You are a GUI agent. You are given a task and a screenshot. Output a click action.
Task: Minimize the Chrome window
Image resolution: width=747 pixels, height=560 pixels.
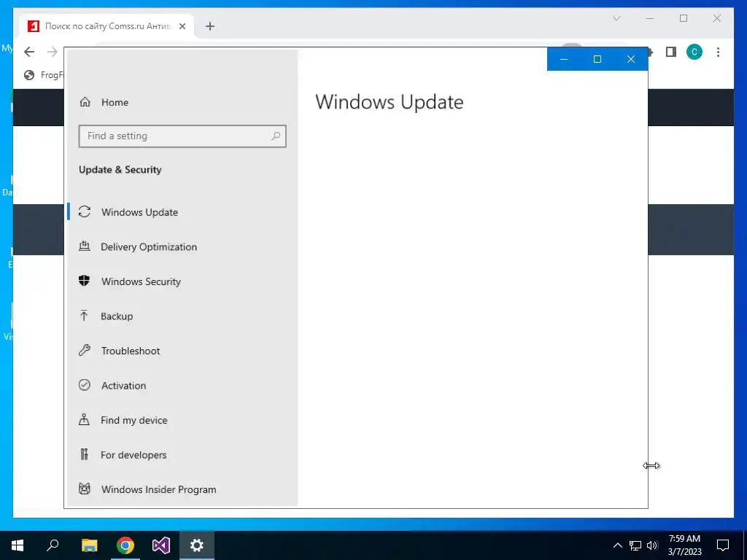tap(650, 18)
